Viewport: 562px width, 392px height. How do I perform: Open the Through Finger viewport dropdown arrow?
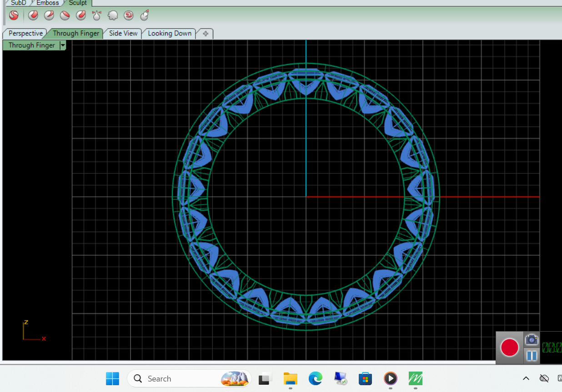[63, 45]
